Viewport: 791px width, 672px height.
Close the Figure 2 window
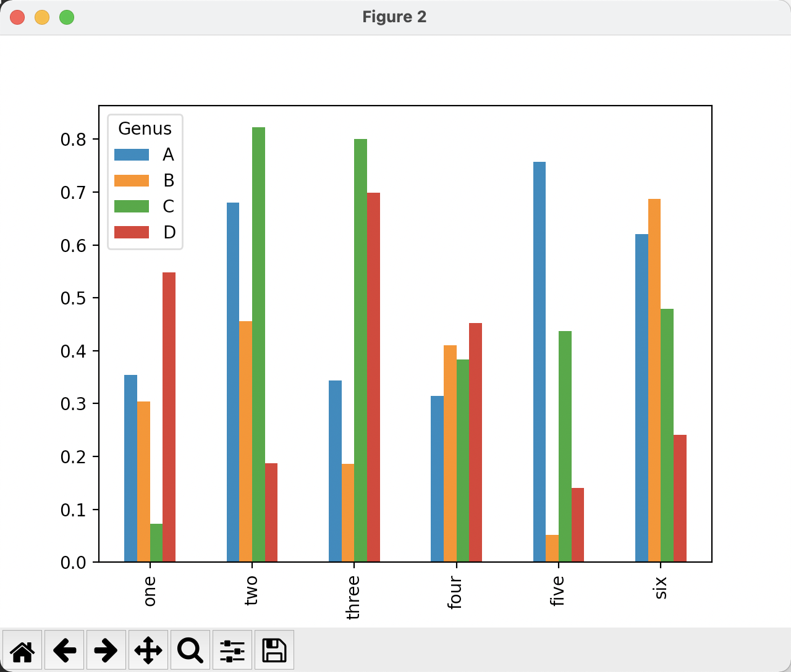(17, 17)
